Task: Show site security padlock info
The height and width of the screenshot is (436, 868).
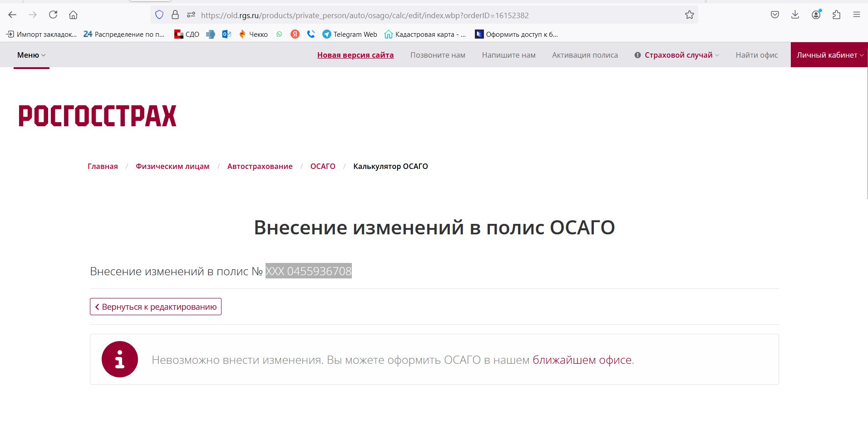Action: (175, 15)
